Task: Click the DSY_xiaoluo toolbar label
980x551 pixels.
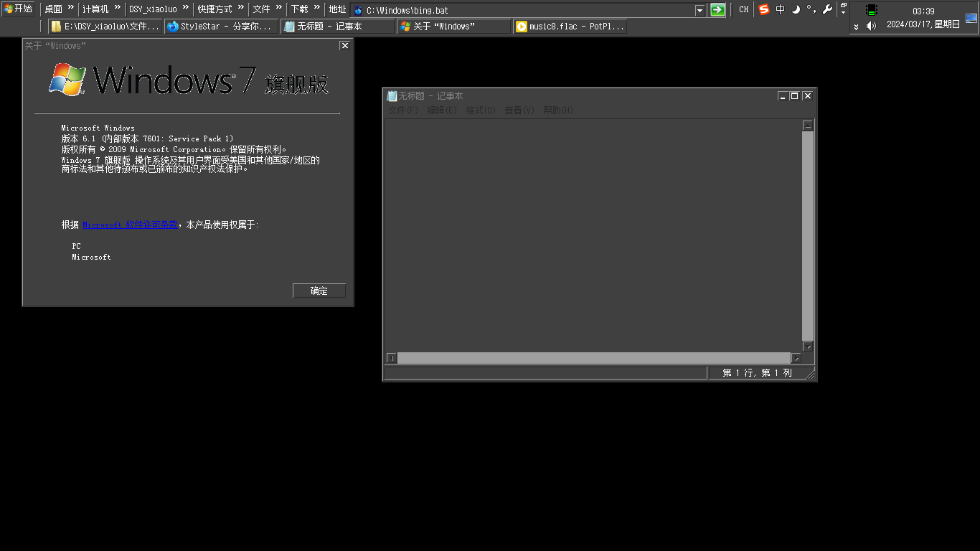Action: pos(153,9)
